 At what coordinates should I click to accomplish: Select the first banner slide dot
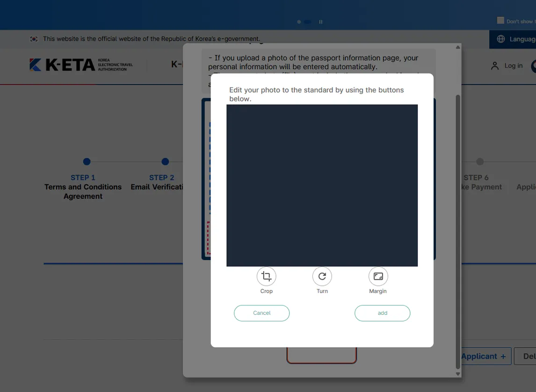[299, 22]
